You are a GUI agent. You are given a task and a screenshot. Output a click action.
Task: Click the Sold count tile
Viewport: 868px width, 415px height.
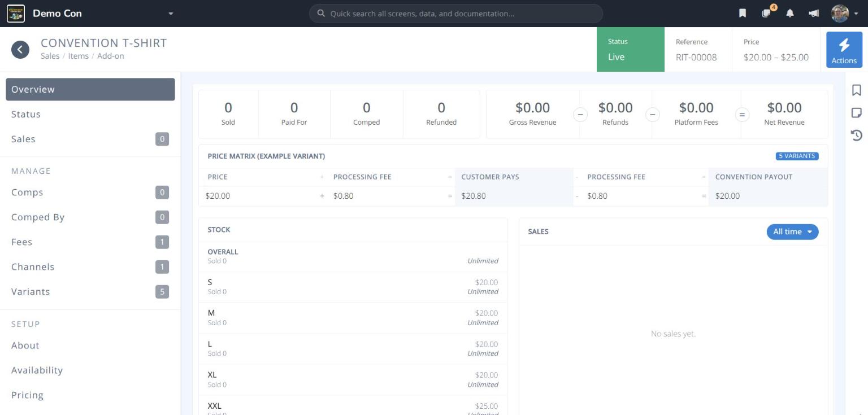pyautogui.click(x=228, y=113)
